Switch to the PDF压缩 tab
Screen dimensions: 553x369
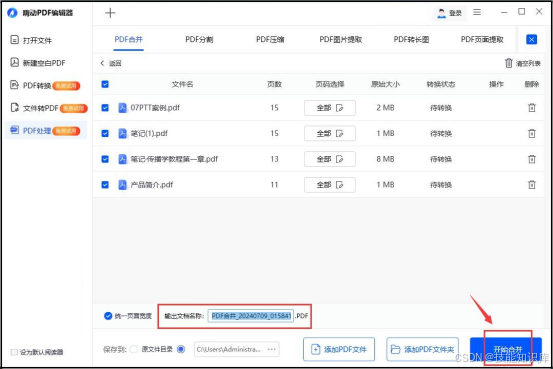pos(270,39)
